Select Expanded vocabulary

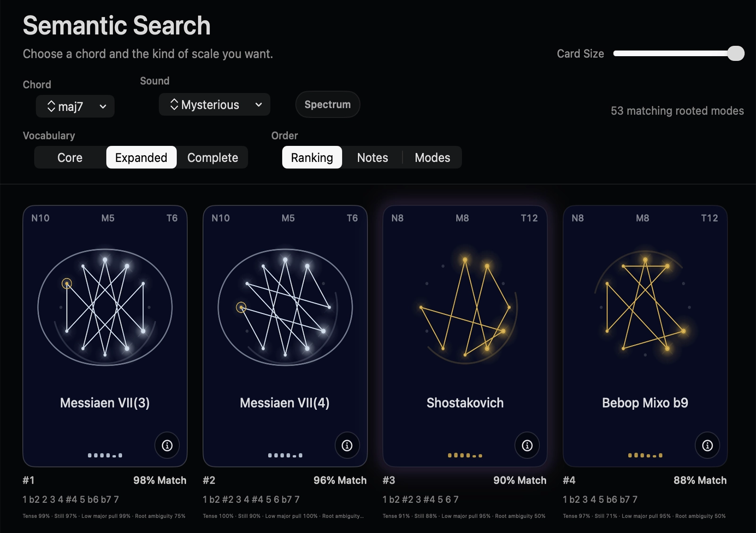coord(141,157)
